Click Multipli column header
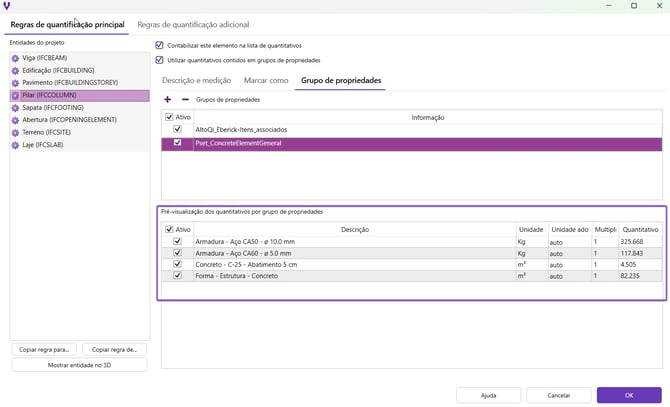The width and height of the screenshot is (670, 407). (x=605, y=230)
